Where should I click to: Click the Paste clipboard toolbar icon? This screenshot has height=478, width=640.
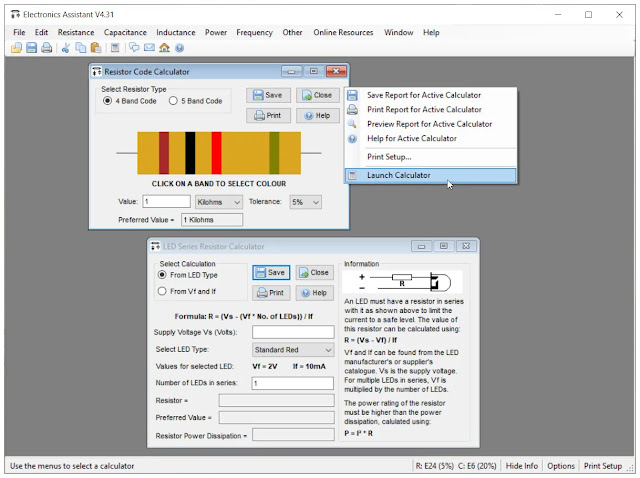point(96,48)
